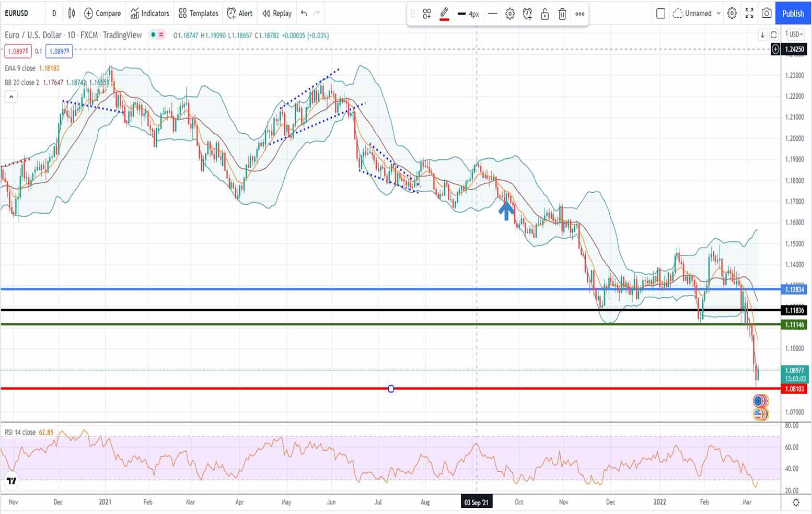Add alert on drawing via clock icon
Screen dimensions: 812x514
click(x=527, y=14)
